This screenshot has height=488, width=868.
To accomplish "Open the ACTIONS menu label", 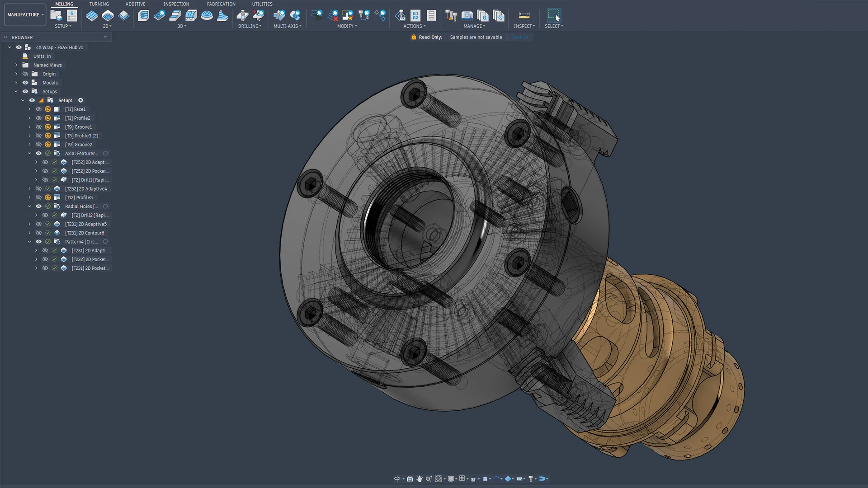I will coord(415,26).
